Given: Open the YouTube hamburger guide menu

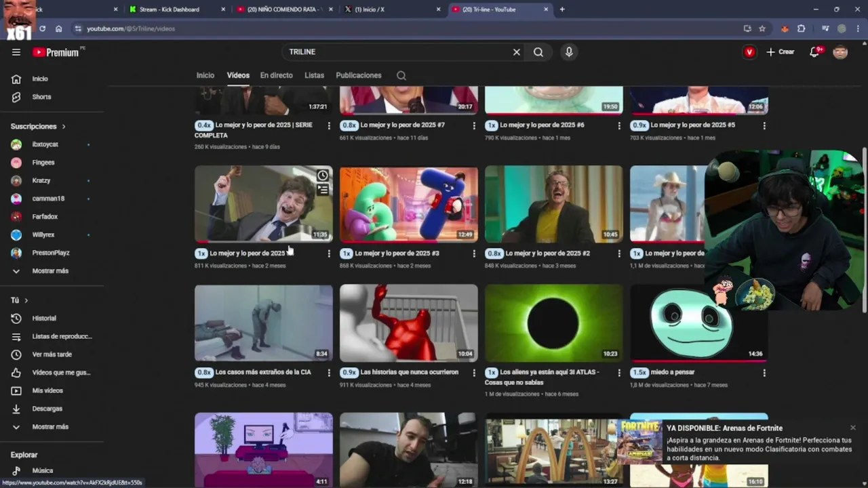Looking at the screenshot, I should coord(16,52).
